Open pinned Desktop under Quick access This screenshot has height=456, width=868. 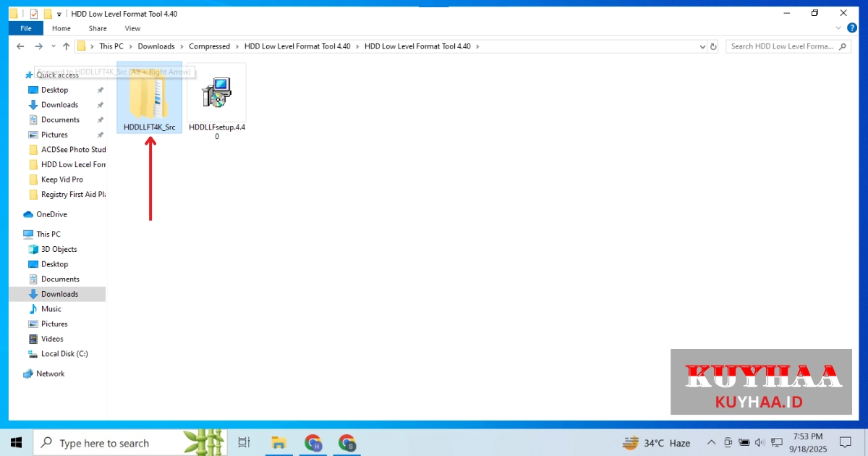tap(55, 90)
